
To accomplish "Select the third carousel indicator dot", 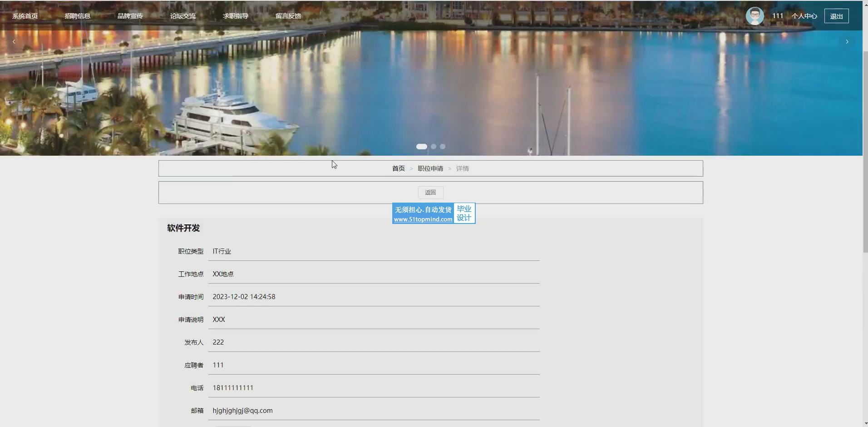I will 443,147.
